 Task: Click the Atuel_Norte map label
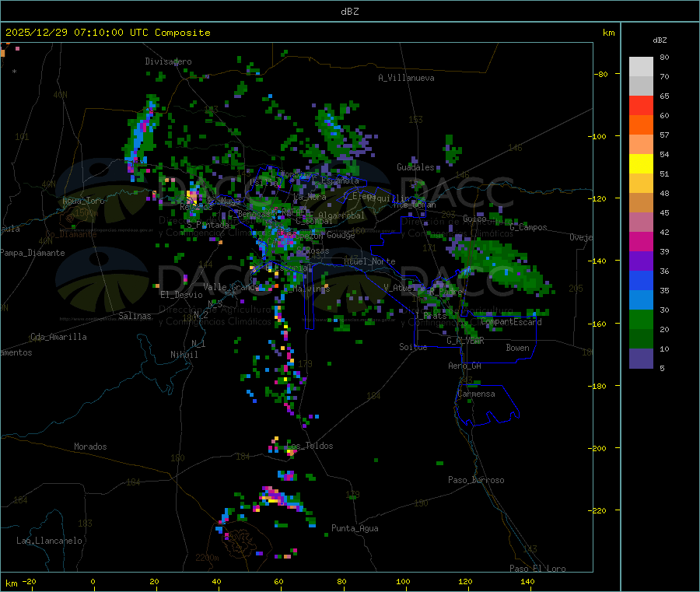coord(369,261)
